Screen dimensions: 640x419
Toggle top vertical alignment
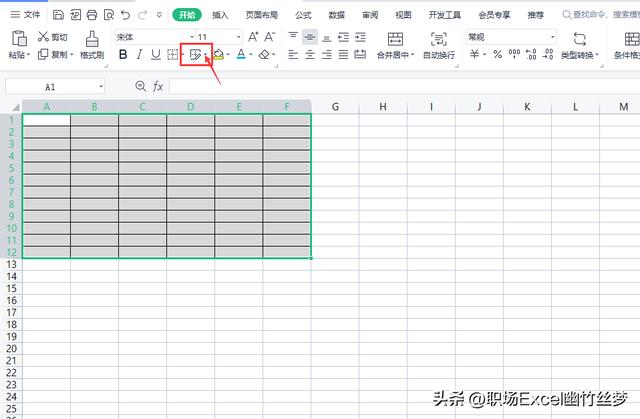point(293,37)
